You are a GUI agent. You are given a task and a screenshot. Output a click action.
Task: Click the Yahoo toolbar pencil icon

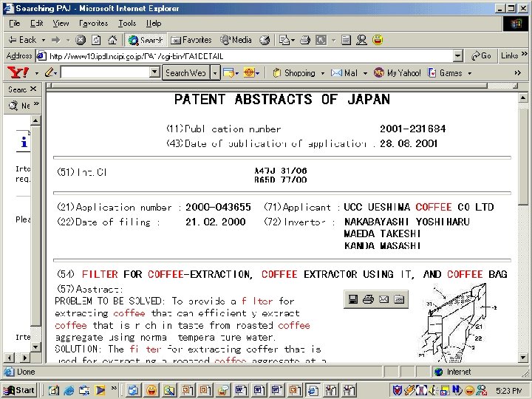point(50,72)
